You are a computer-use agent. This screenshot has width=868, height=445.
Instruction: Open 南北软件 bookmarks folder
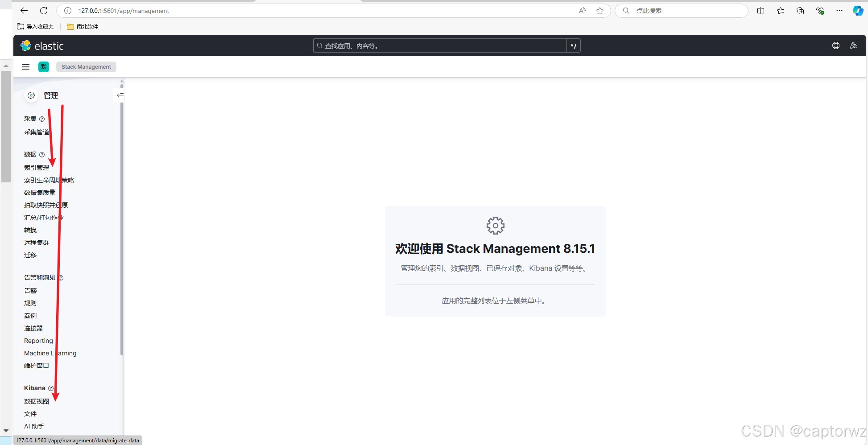click(83, 27)
